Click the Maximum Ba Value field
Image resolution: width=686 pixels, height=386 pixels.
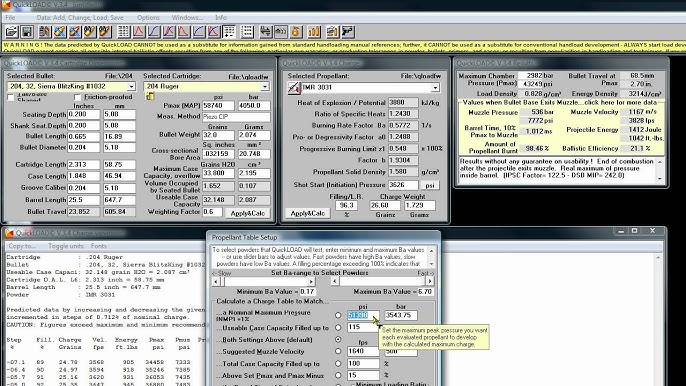425,291
